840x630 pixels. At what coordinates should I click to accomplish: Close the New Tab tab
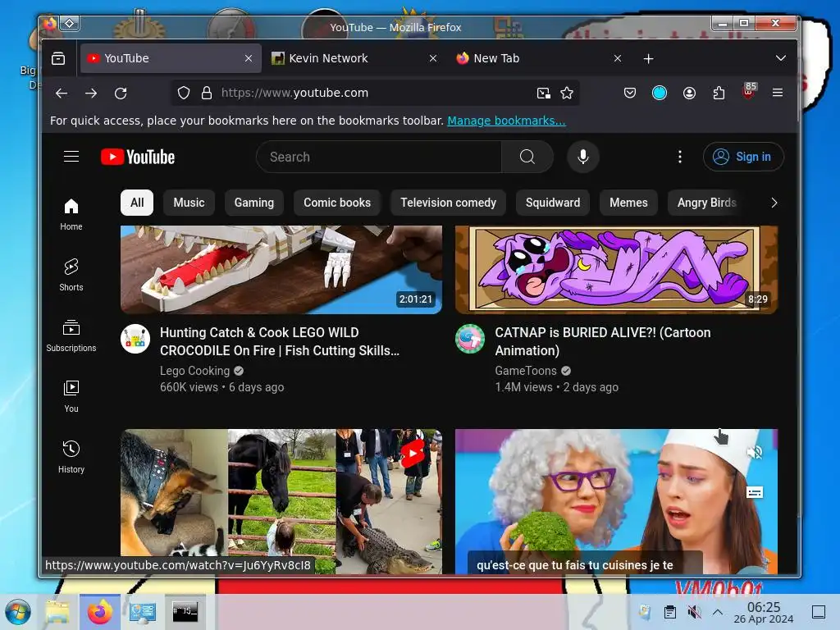click(x=618, y=58)
